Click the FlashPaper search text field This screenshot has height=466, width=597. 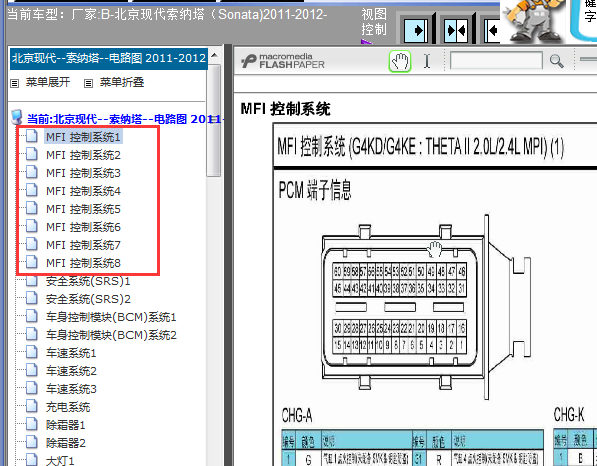coord(496,61)
